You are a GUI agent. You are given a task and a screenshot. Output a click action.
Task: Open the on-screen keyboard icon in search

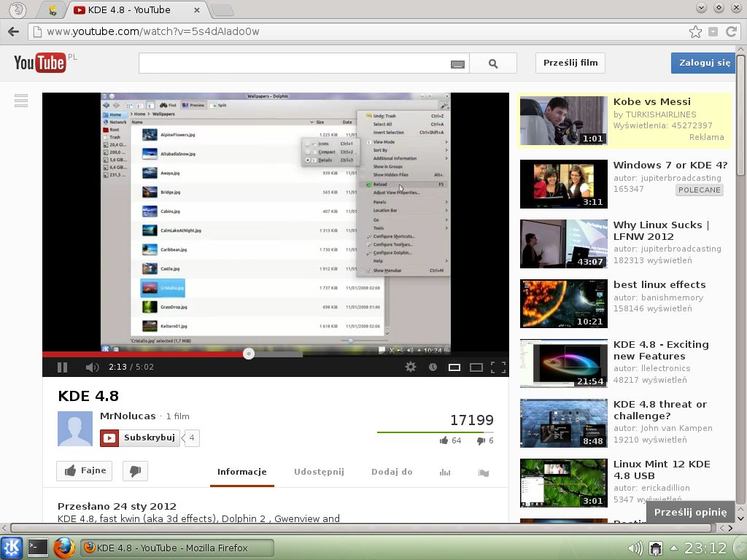pyautogui.click(x=457, y=64)
